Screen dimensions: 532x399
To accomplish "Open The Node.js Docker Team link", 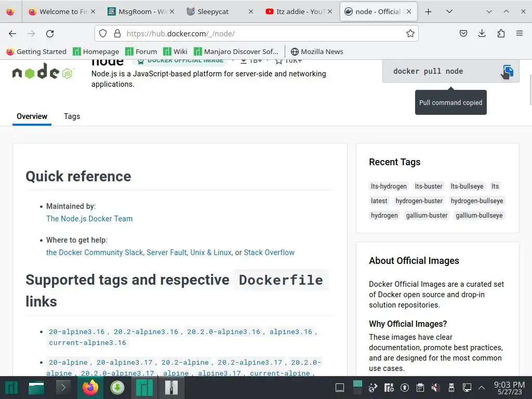I will [x=89, y=219].
